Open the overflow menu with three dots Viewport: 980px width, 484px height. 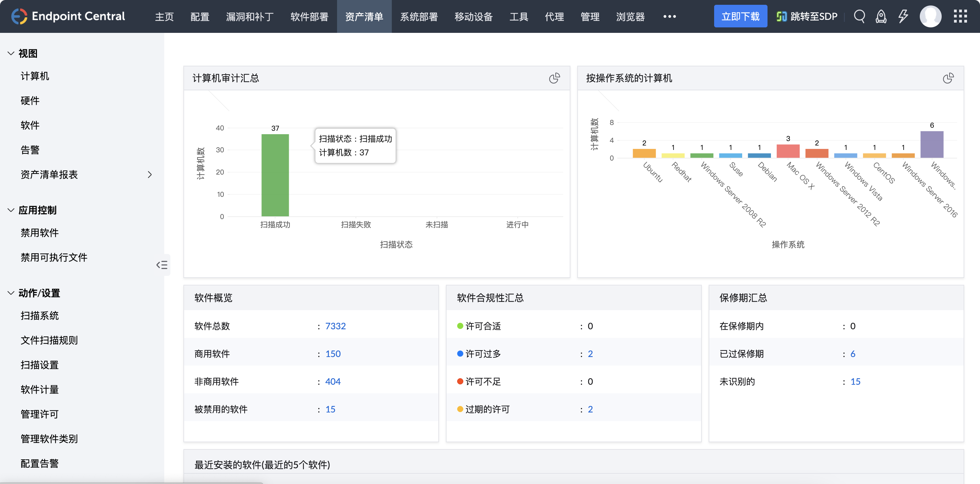(x=669, y=16)
